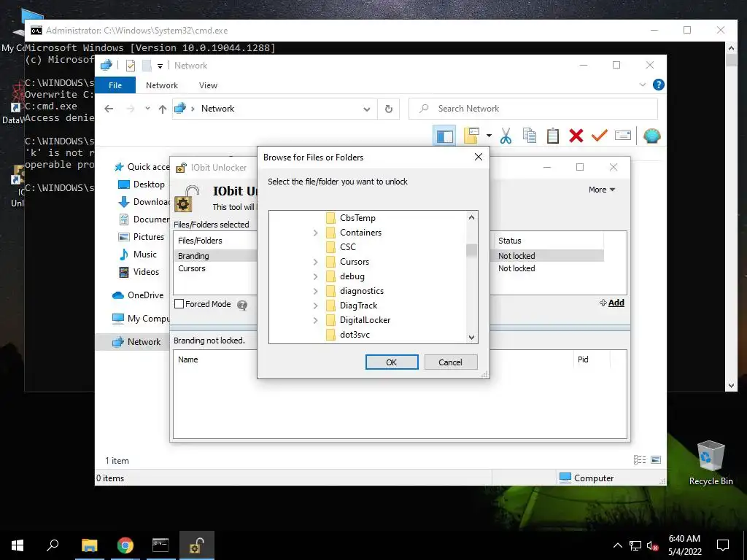This screenshot has height=560, width=747.
Task: Close the Browse for Files or Folders dialog
Action: tap(479, 157)
